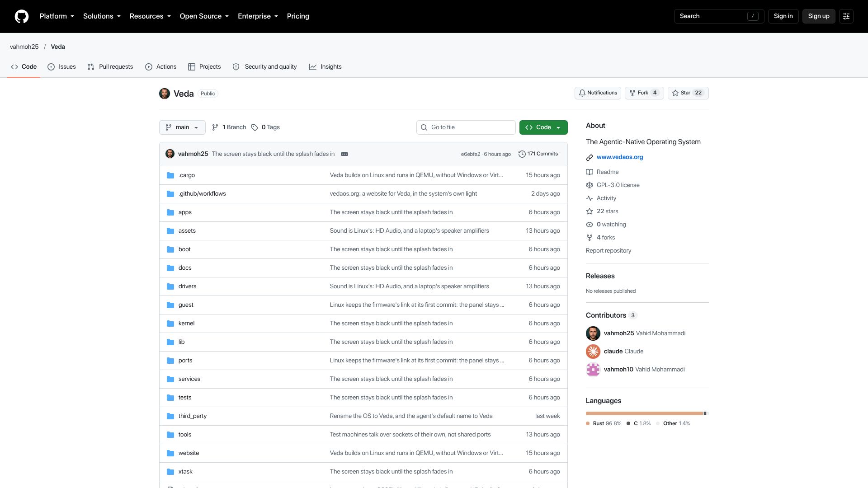This screenshot has width=868, height=488.
Task: Open claude contributor avatar
Action: [x=593, y=352]
